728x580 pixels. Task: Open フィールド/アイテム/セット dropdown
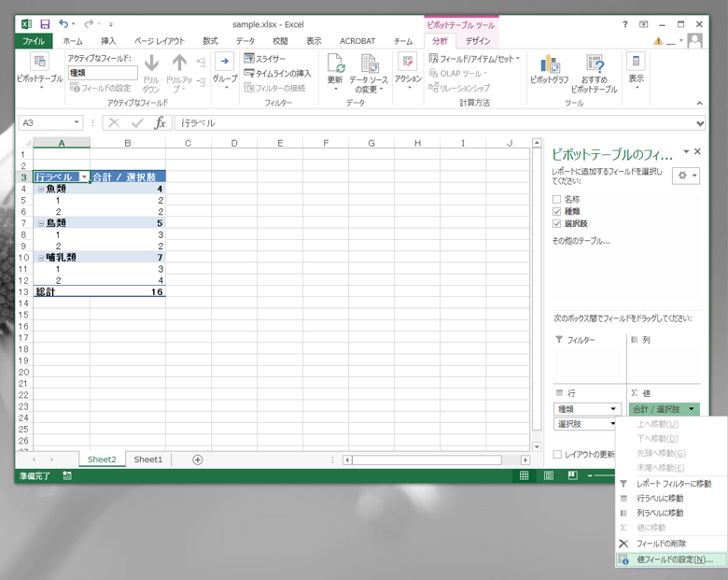474,59
